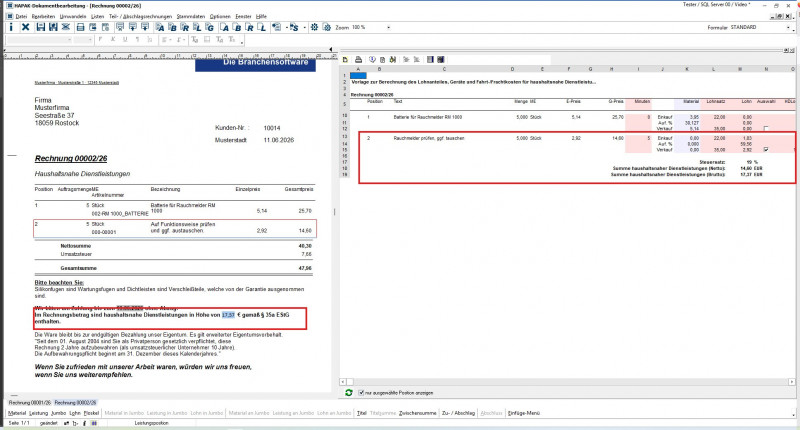Viewport: 800px width, 430px height.
Task: Click the A preview icon, second group
Action: click(225, 27)
